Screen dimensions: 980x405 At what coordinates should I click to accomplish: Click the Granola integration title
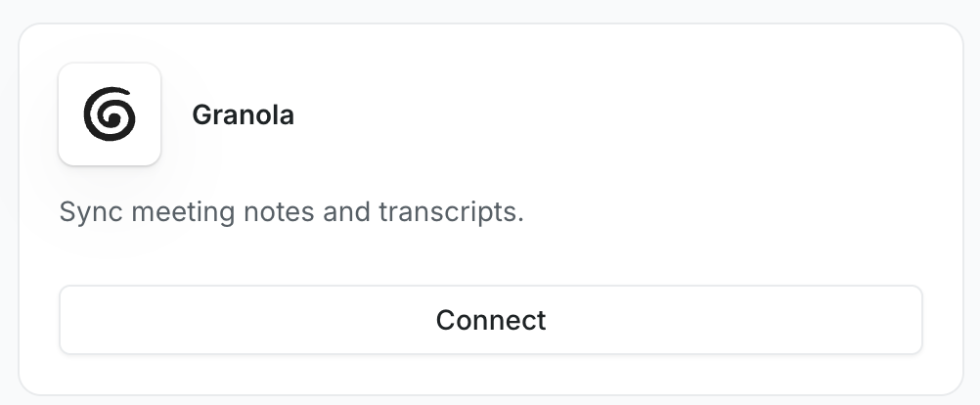click(243, 115)
